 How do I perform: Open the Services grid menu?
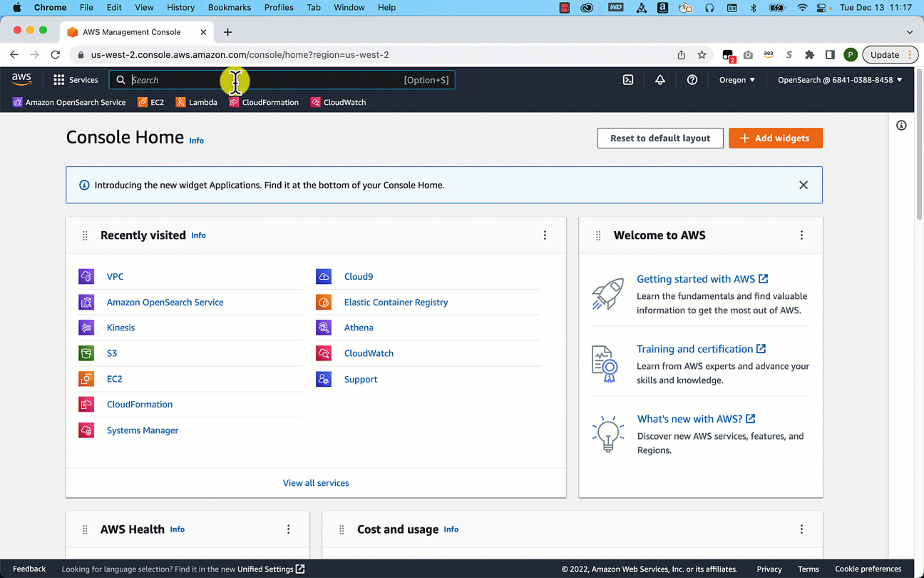tap(76, 80)
